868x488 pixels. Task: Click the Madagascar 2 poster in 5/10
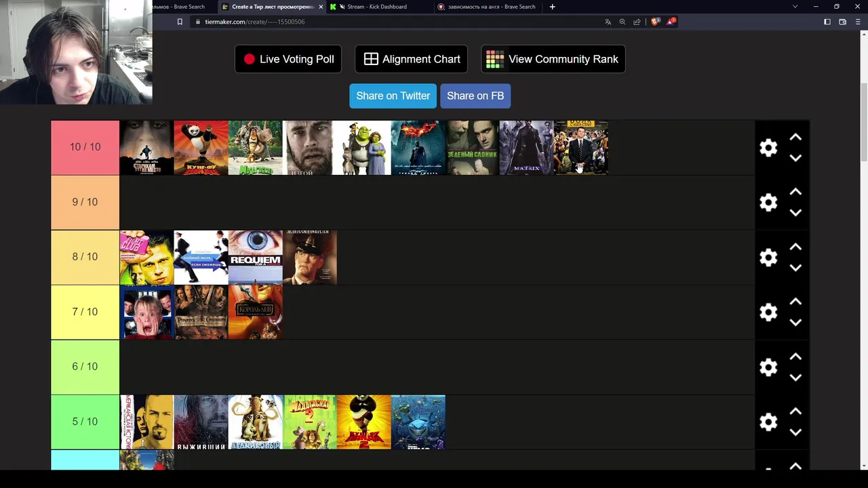coord(310,422)
